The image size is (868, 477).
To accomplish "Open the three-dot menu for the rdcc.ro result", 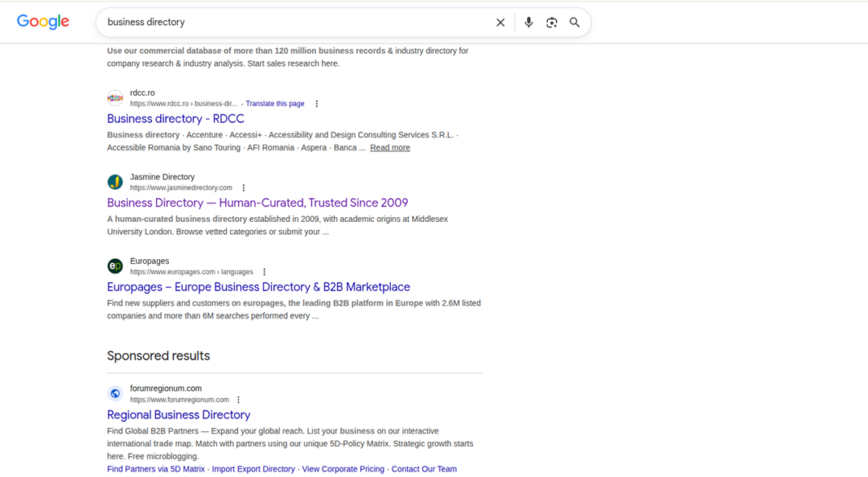I will click(x=317, y=103).
